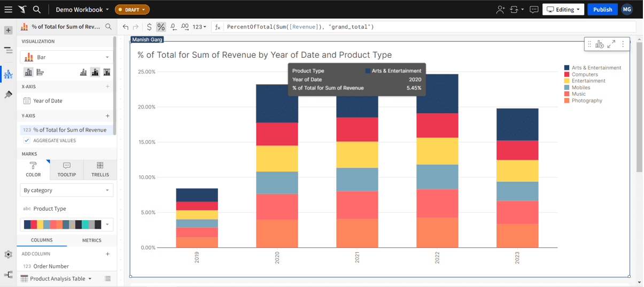Expand the By category color dropdown
Image resolution: width=644 pixels, height=287 pixels.
tap(67, 190)
